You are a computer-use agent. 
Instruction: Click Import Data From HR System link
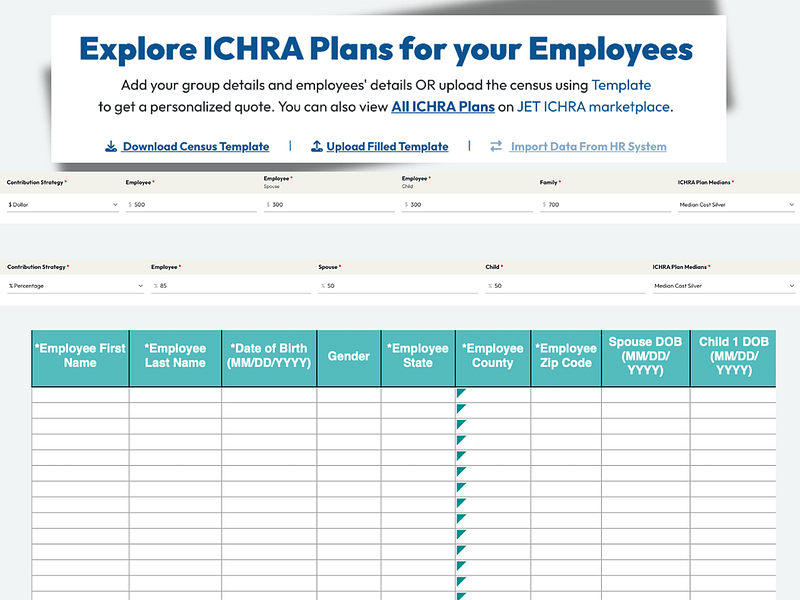pos(588,147)
